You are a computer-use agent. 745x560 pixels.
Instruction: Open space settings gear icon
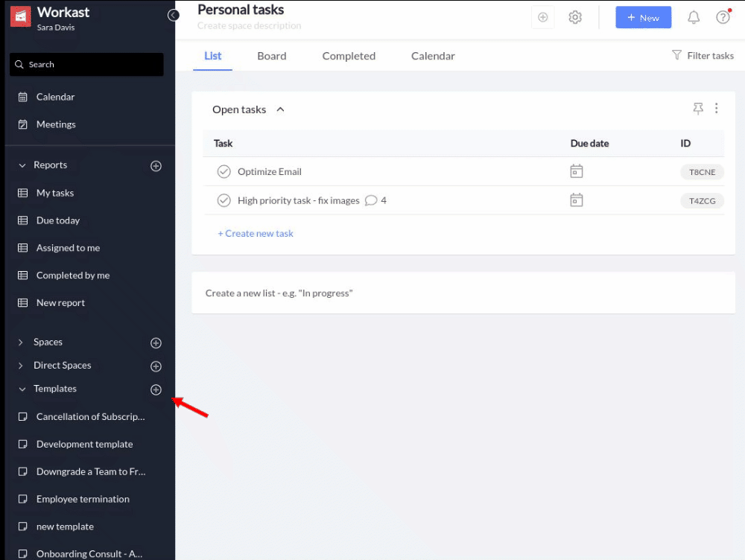575,18
